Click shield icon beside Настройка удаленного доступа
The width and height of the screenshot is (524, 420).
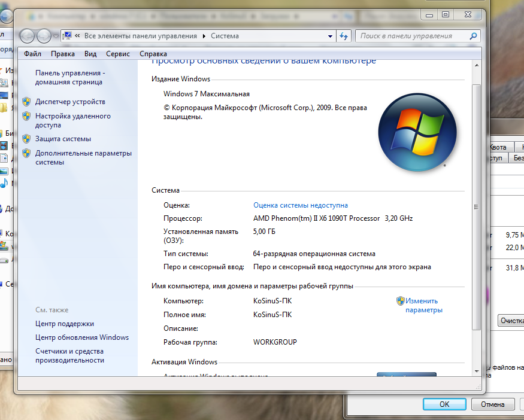point(26,116)
